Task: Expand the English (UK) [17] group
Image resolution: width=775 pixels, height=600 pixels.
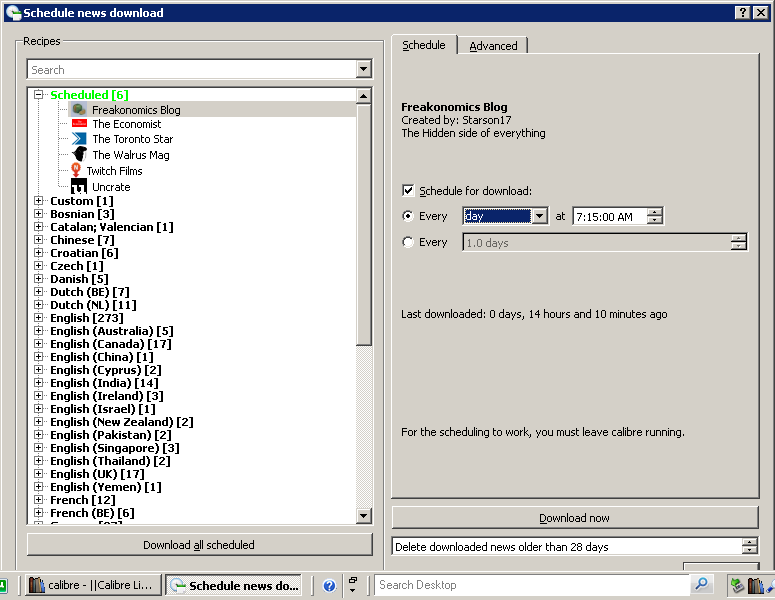Action: pyautogui.click(x=39, y=473)
